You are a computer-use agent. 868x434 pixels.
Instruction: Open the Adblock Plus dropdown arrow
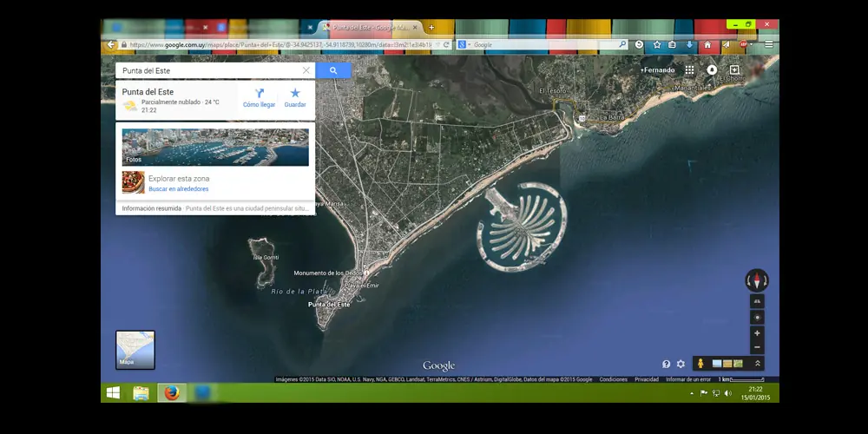point(751,45)
